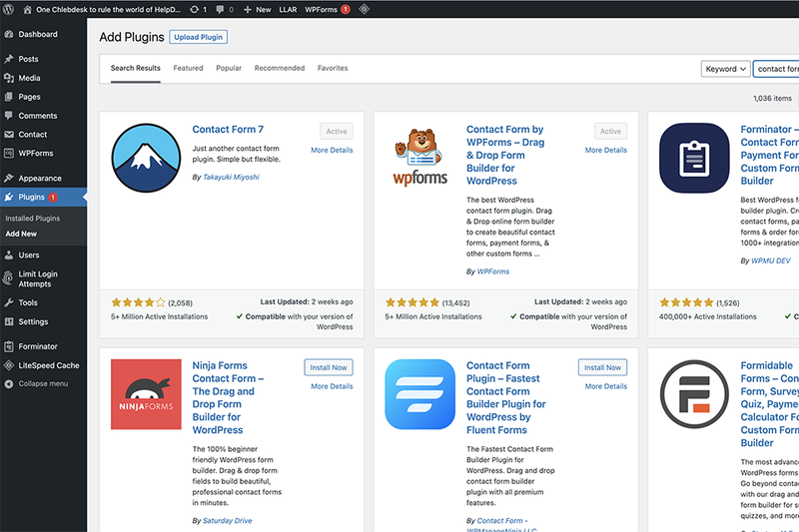This screenshot has width=799, height=532.
Task: Open the Contact Form 7 title link
Action: click(228, 130)
